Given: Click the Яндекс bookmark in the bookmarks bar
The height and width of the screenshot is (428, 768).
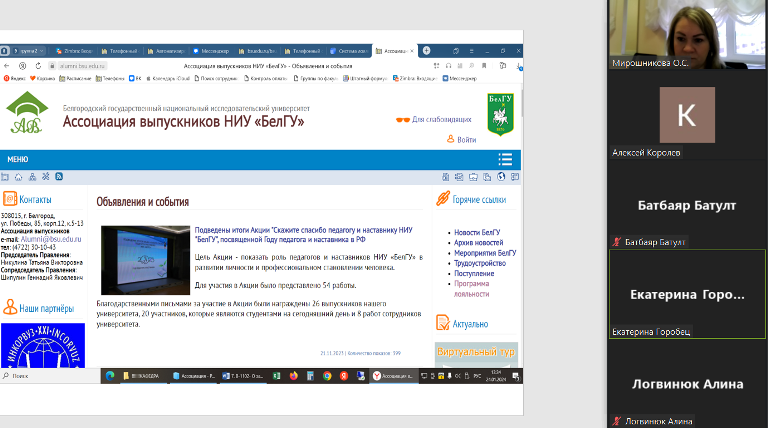Looking at the screenshot, I should (x=15, y=77).
